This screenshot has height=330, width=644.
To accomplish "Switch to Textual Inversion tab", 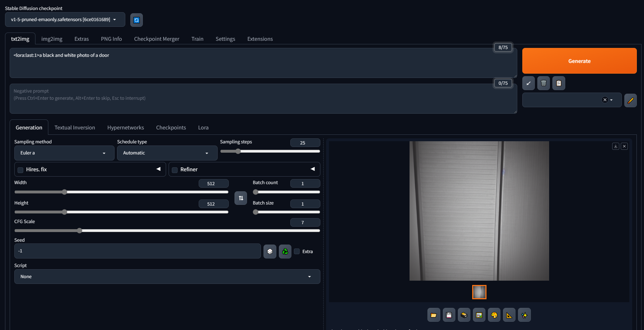I will pyautogui.click(x=75, y=128).
